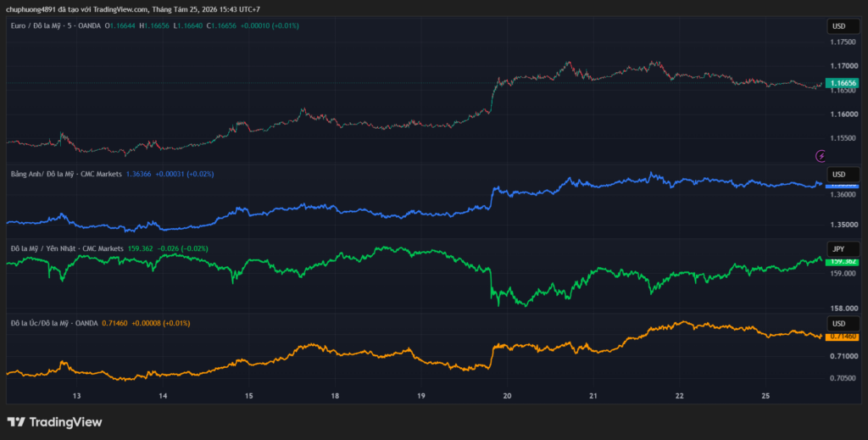Click the 1.17500 price scale label

[x=843, y=42]
